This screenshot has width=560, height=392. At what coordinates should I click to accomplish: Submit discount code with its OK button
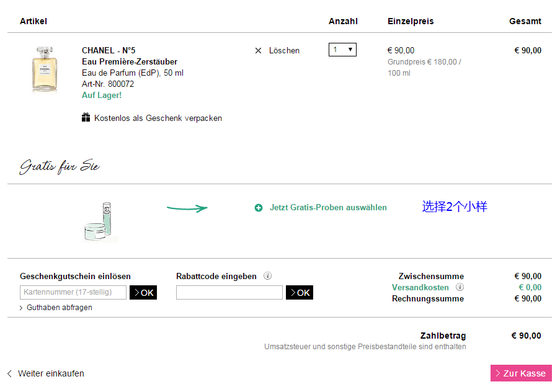[x=300, y=292]
